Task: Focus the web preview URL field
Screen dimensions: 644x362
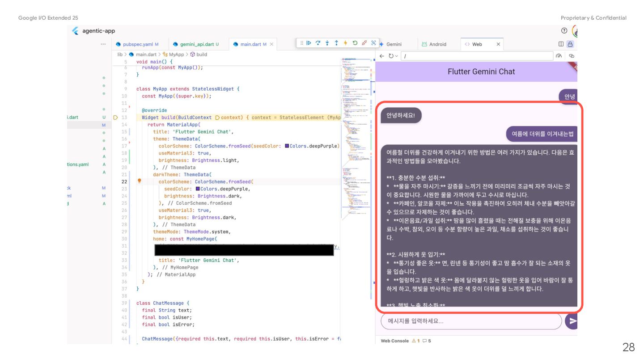Action: coord(477,56)
